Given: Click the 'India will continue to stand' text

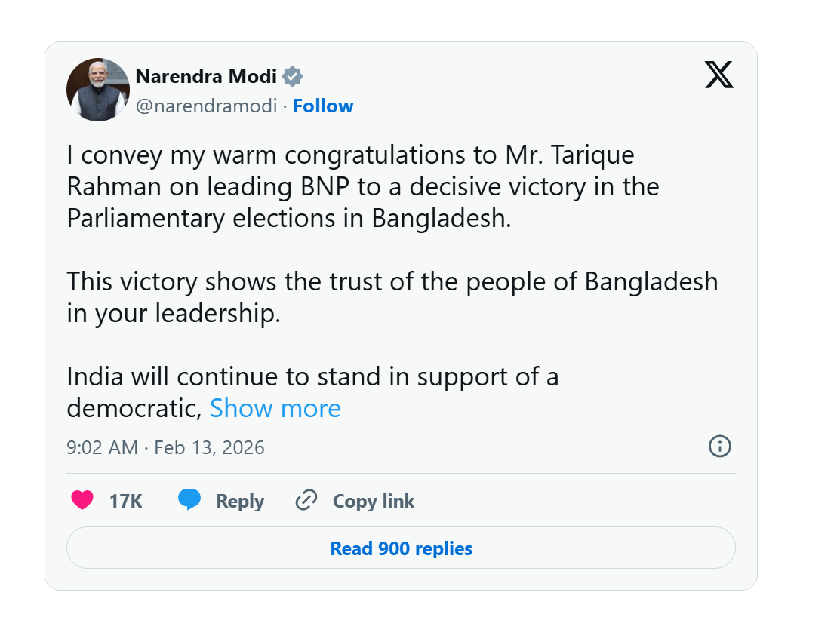Looking at the screenshot, I should pyautogui.click(x=312, y=376).
